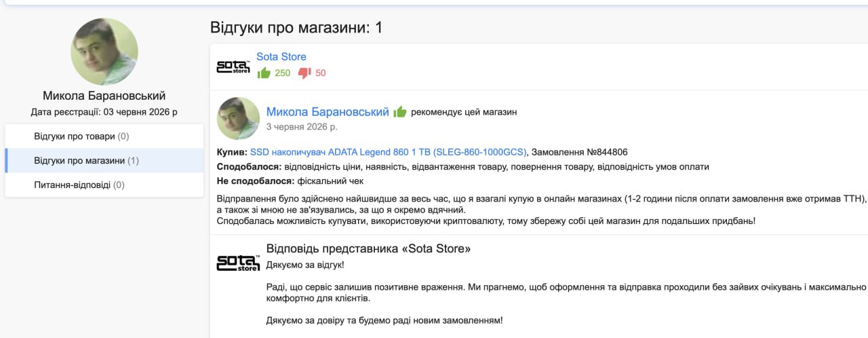Click the reviewer's small avatar in the review

point(238,119)
